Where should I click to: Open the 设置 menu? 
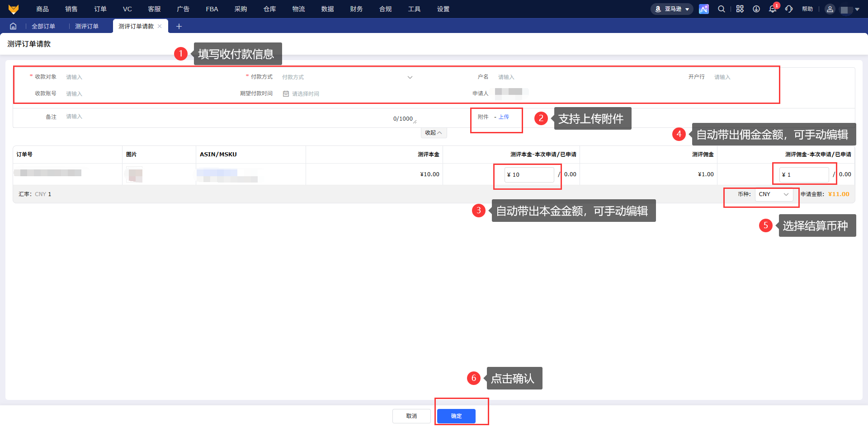[x=443, y=9]
